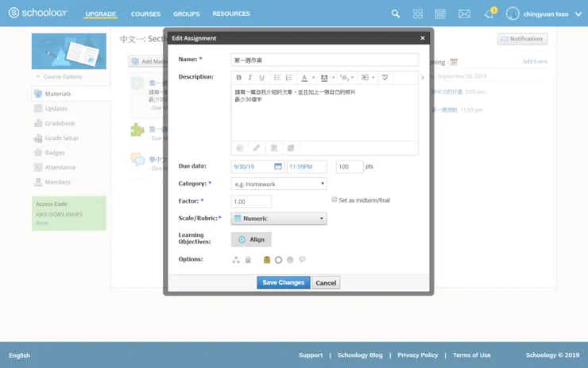Click the Schoology logo
Image resolution: width=588 pixels, height=368 pixels.
point(38,13)
